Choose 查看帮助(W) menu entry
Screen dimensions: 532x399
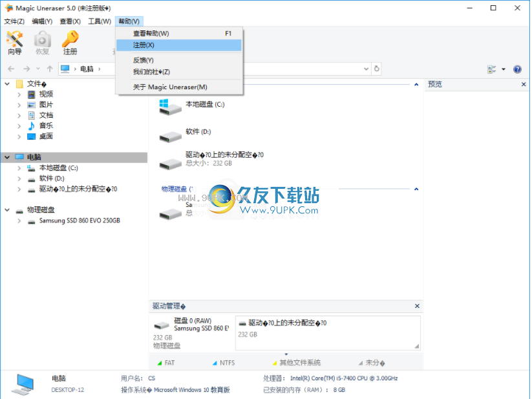(179, 34)
